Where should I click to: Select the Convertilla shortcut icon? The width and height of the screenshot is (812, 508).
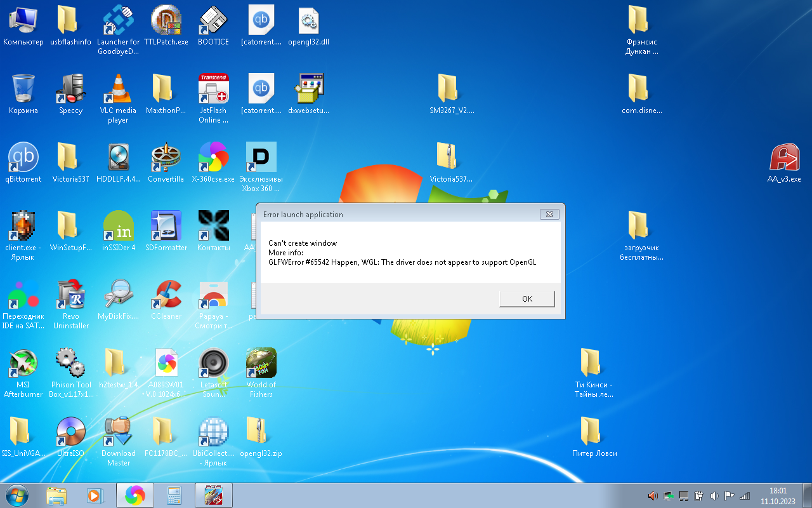coord(166,163)
